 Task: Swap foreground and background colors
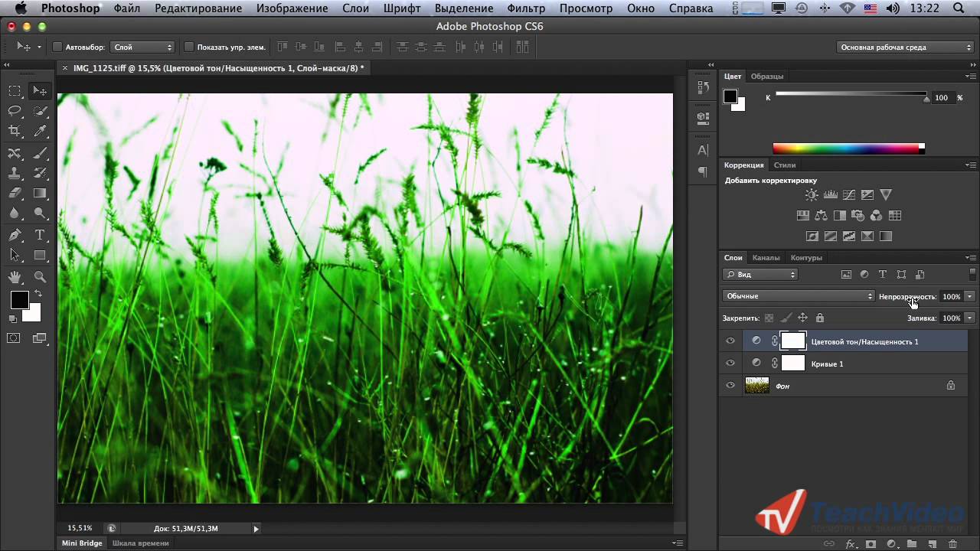(x=38, y=293)
